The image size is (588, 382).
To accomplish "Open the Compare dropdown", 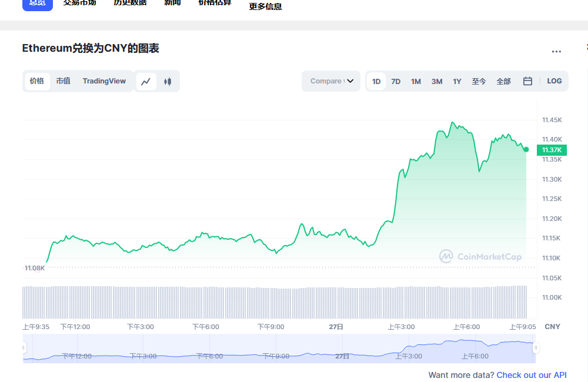I will tap(330, 81).
